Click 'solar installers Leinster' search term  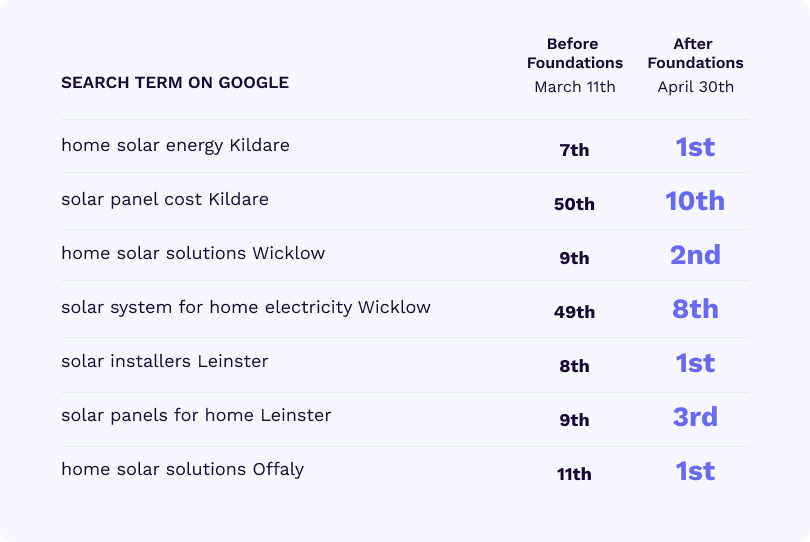pos(165,361)
